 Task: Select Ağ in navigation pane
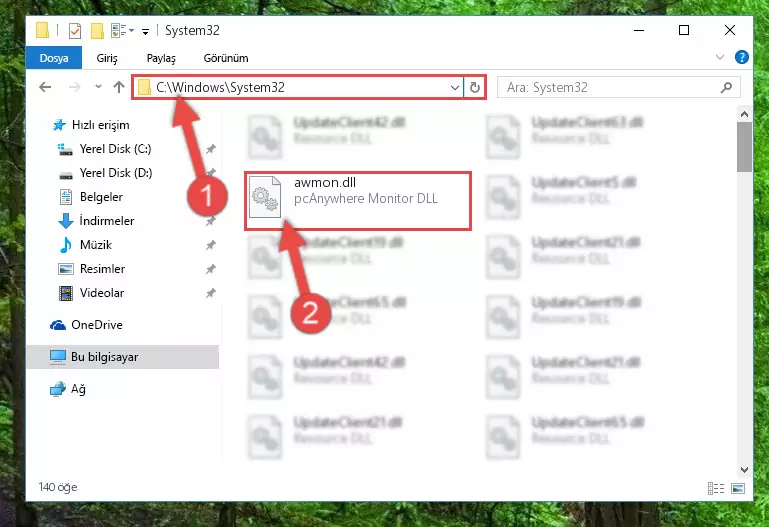click(68, 389)
